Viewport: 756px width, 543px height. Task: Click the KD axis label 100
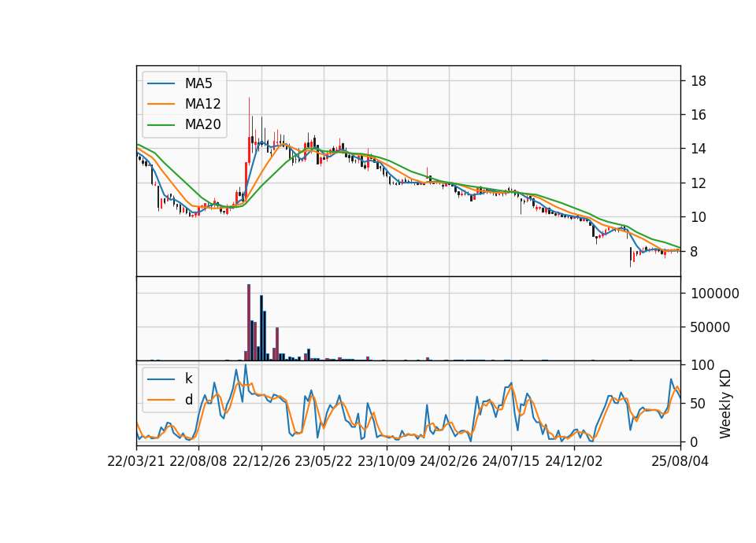tap(703, 365)
